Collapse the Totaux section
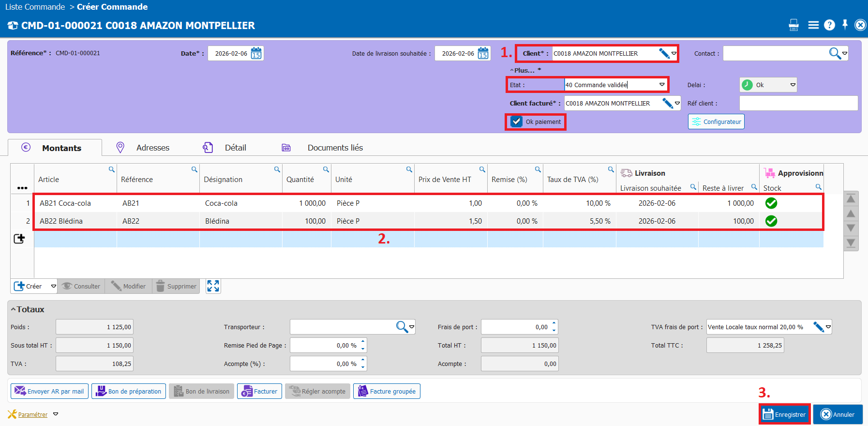 pyautogui.click(x=14, y=309)
